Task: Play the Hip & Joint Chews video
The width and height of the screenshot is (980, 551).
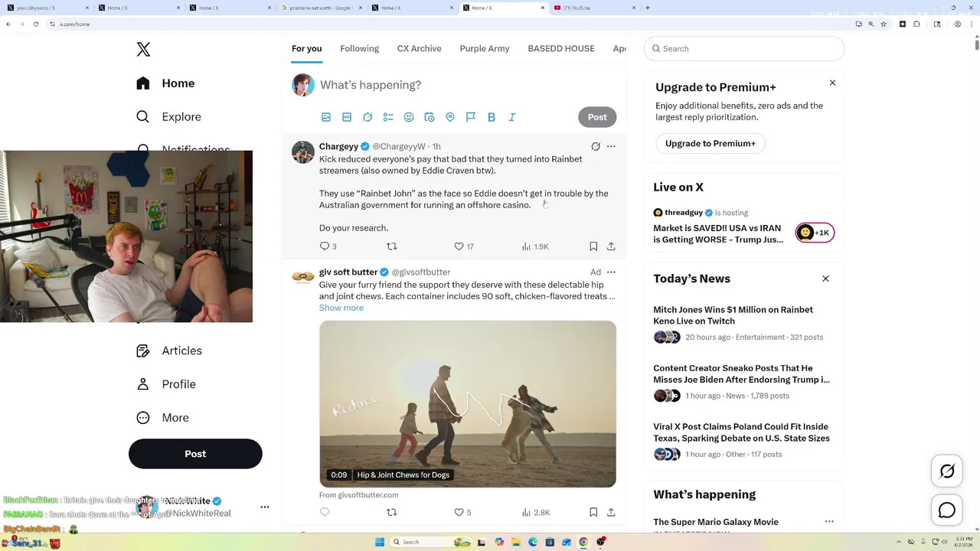Action: [468, 404]
